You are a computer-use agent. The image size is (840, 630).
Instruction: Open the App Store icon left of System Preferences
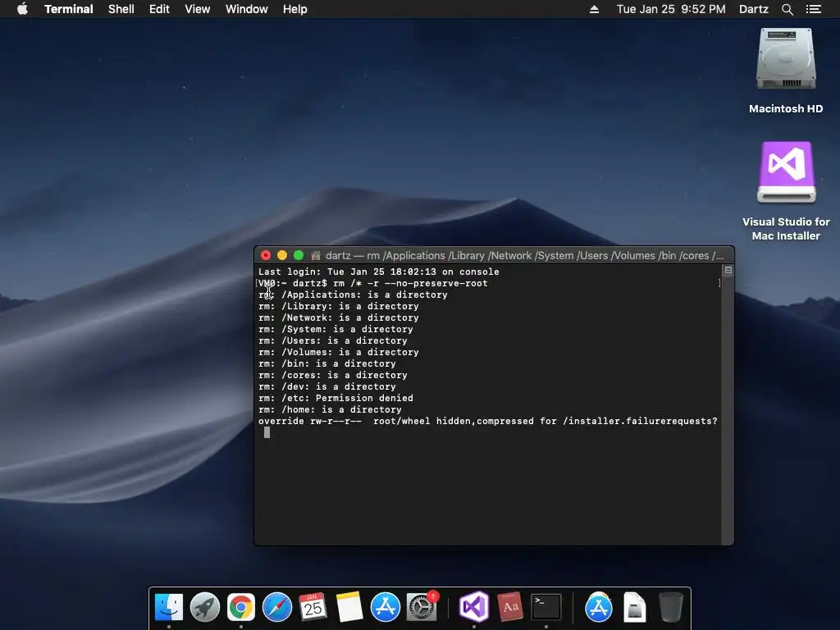tap(386, 607)
